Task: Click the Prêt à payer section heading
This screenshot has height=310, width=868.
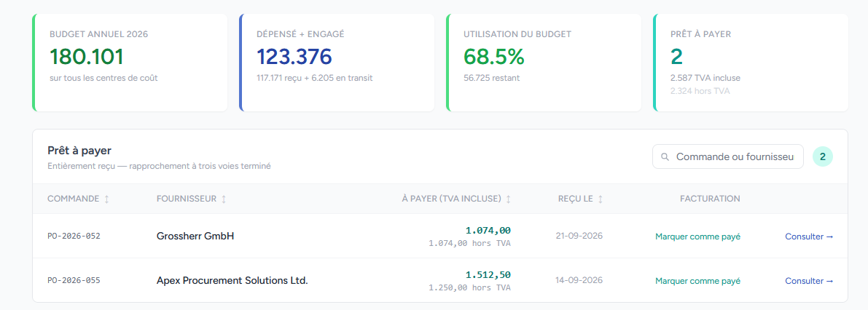Action: [79, 151]
